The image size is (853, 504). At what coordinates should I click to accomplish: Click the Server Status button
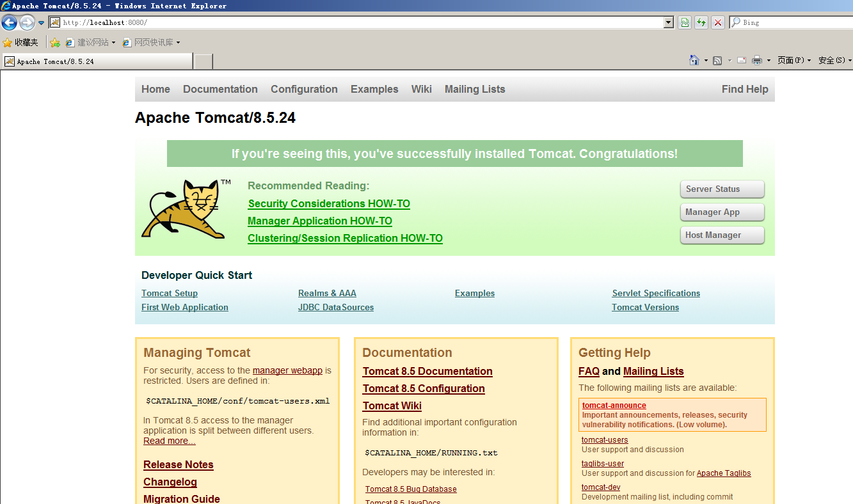coord(722,189)
